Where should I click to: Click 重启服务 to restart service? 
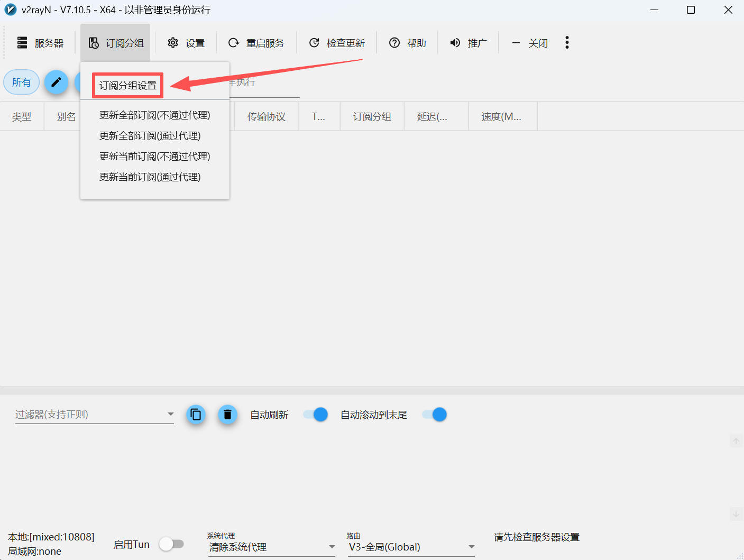[256, 43]
